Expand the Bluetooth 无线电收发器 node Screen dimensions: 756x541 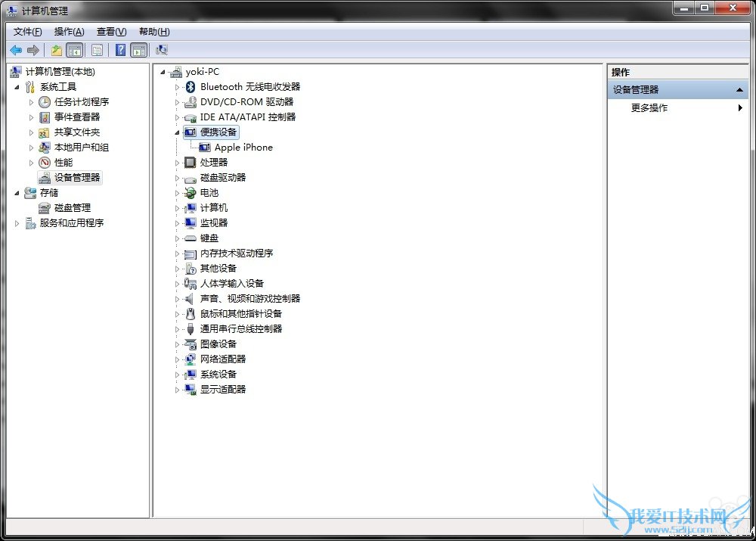[177, 87]
